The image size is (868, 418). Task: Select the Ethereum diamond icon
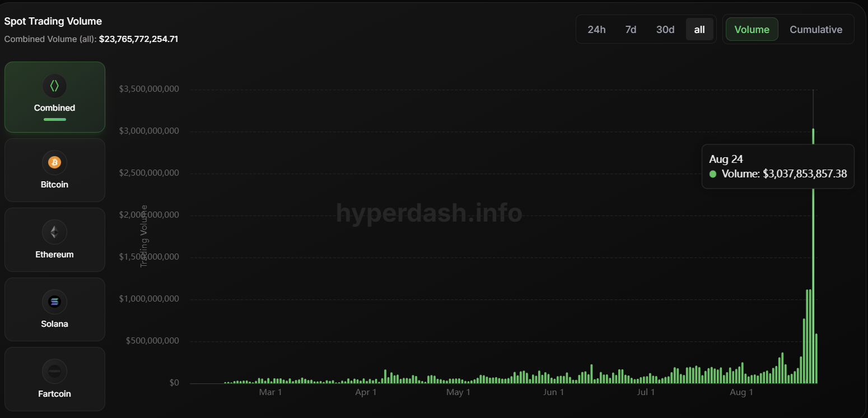[54, 232]
